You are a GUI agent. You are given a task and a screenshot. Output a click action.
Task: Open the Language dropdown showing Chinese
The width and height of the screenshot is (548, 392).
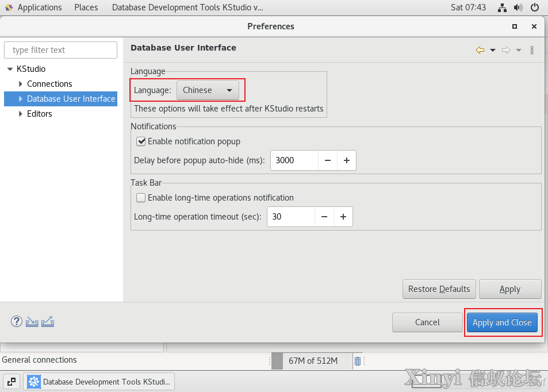pyautogui.click(x=208, y=90)
